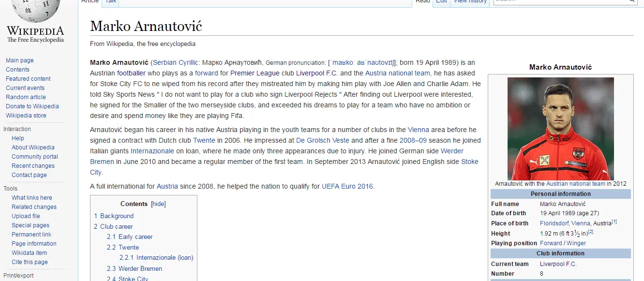Click the search magnifier icon
This screenshot has width=644, height=281.
tap(631, 1)
